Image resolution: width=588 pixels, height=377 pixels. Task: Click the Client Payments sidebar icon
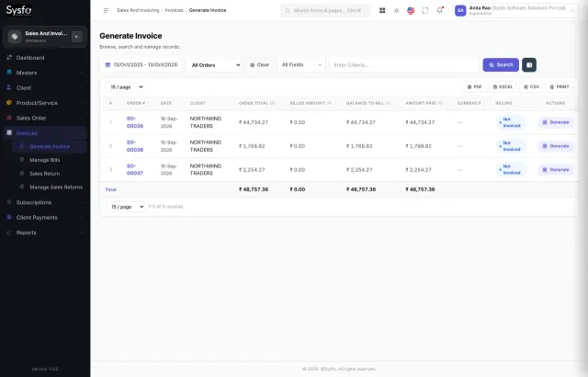point(9,217)
